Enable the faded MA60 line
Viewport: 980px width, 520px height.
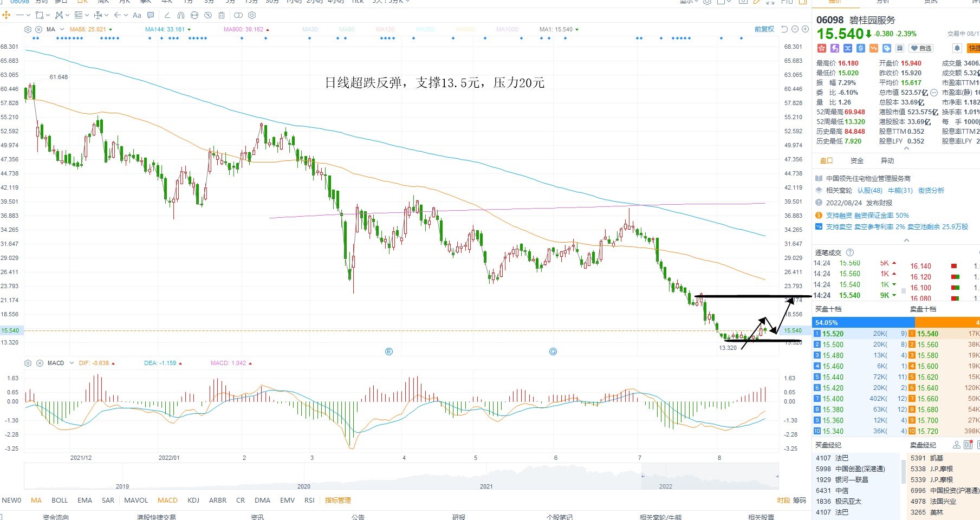click(x=347, y=29)
